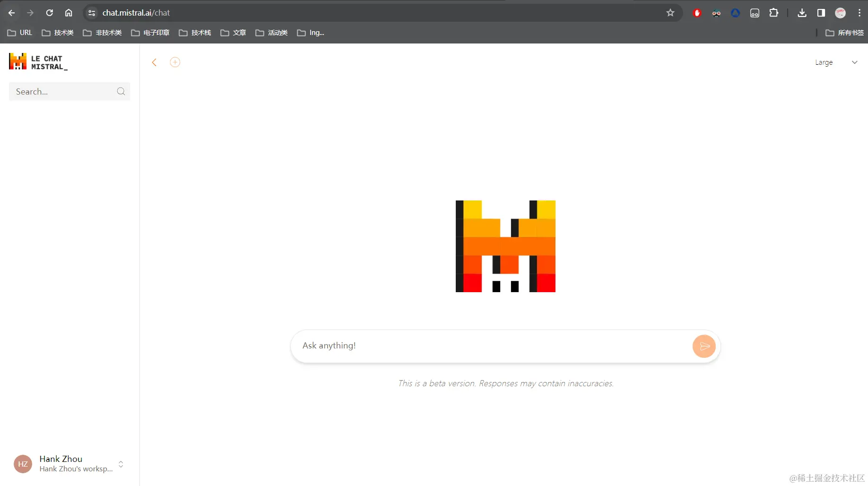Open the blue circular extension icon
This screenshot has height=486, width=868.
click(x=735, y=13)
